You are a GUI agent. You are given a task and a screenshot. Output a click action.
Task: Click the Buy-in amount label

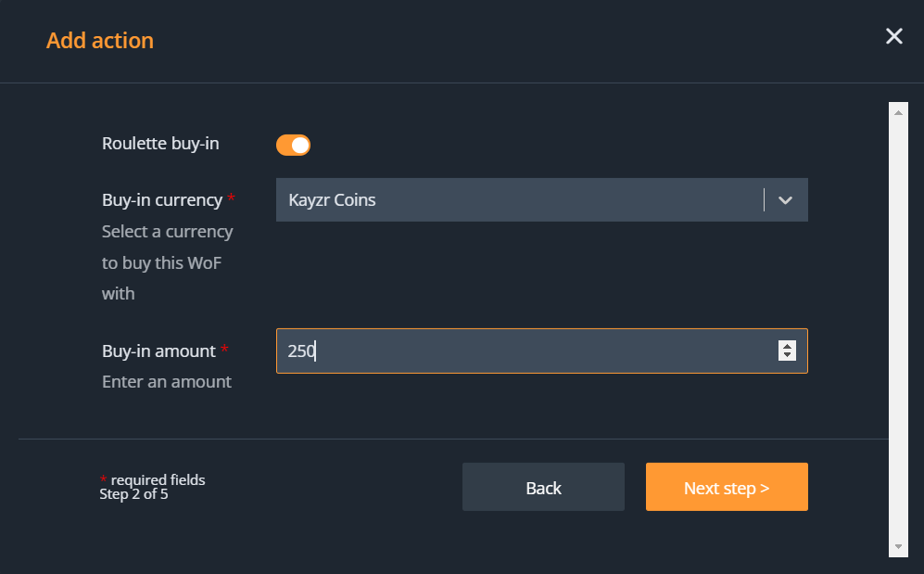pyautogui.click(x=158, y=351)
